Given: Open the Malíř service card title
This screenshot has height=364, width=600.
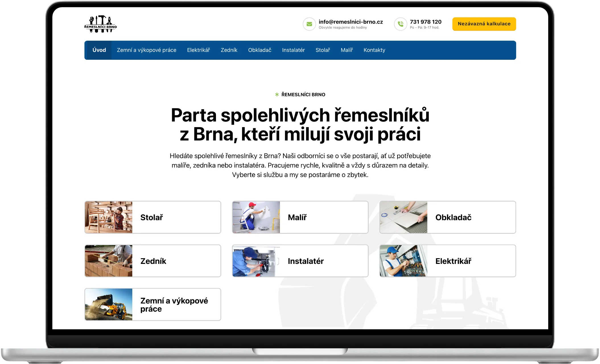Looking at the screenshot, I should 297,217.
